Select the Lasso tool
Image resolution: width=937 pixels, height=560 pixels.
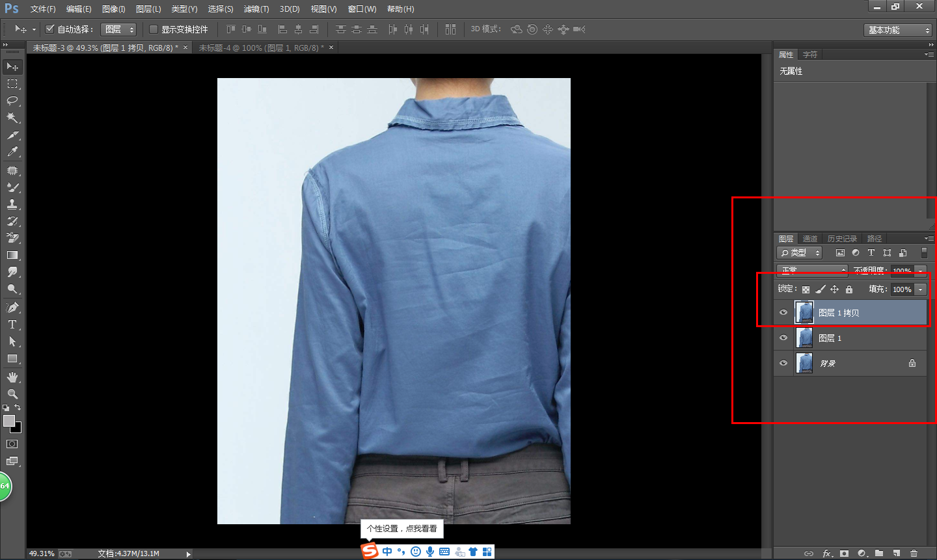12,101
